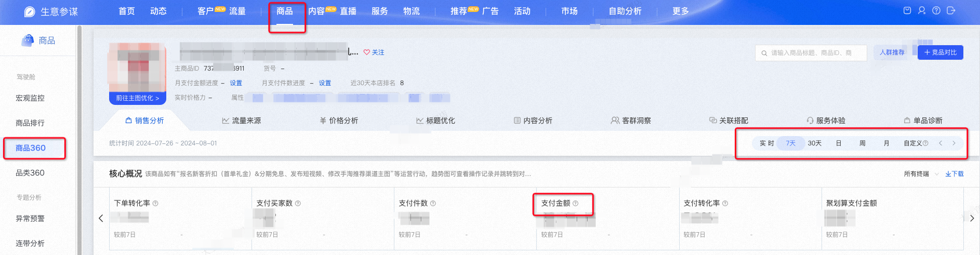This screenshot has width=980, height=255.
Task: Click the 下载 download icon link
Action: [954, 174]
